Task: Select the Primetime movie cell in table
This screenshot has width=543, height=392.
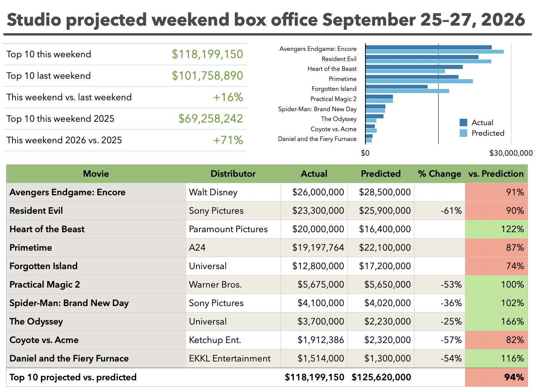Action: click(x=96, y=248)
